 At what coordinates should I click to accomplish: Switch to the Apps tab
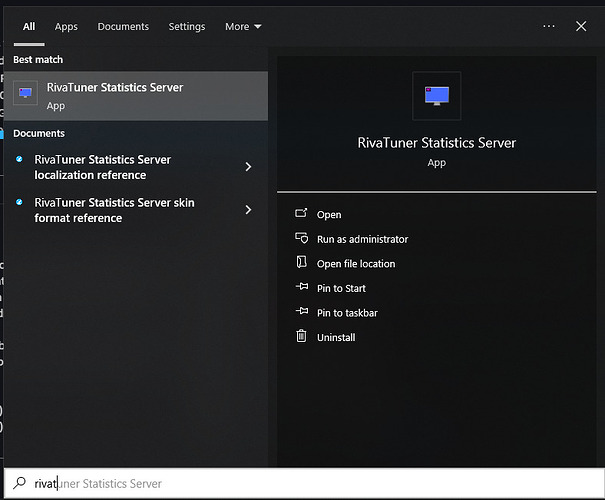[x=66, y=27]
